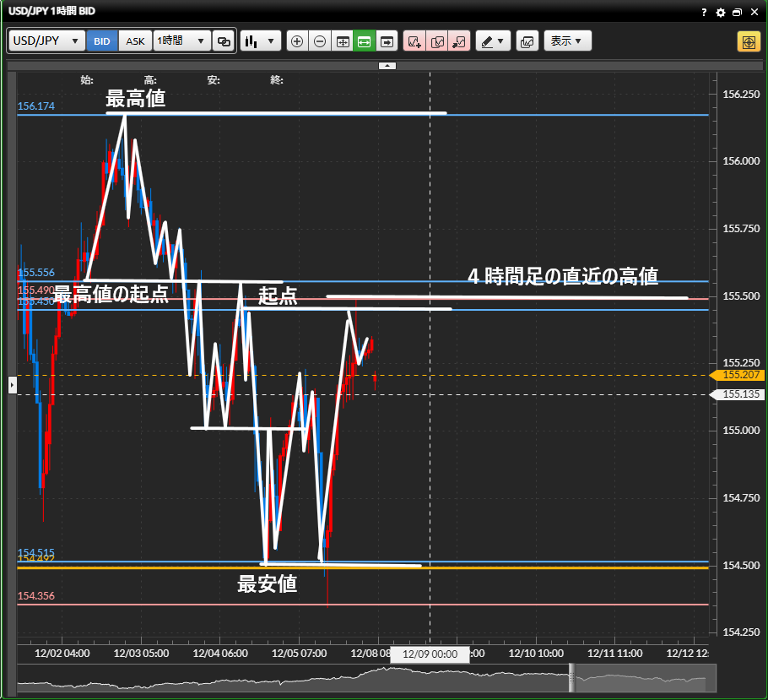
Task: Click the range handle on overview navigator
Action: pos(571,677)
